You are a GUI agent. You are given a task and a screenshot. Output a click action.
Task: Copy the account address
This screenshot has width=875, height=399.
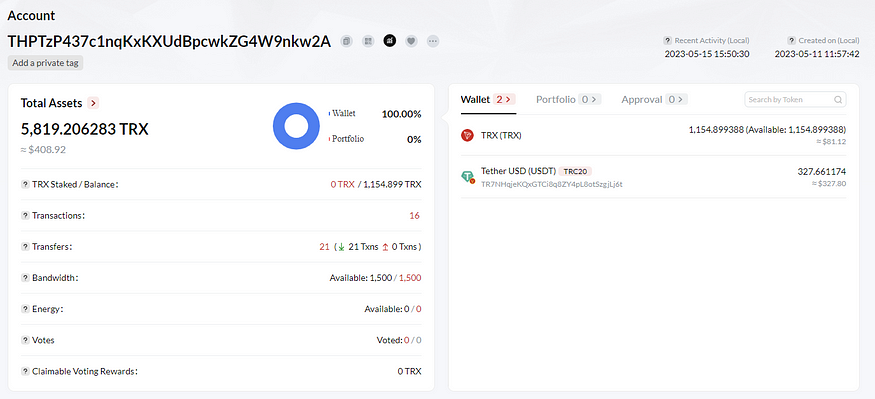point(347,41)
